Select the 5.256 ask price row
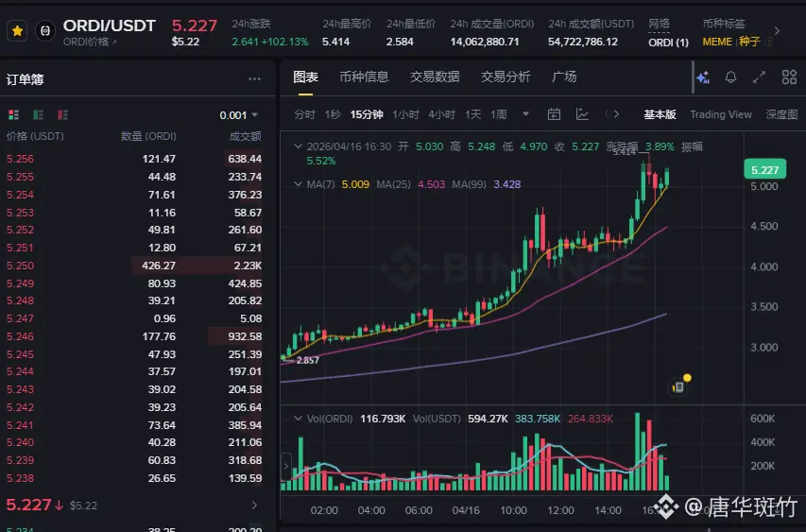 (x=133, y=159)
